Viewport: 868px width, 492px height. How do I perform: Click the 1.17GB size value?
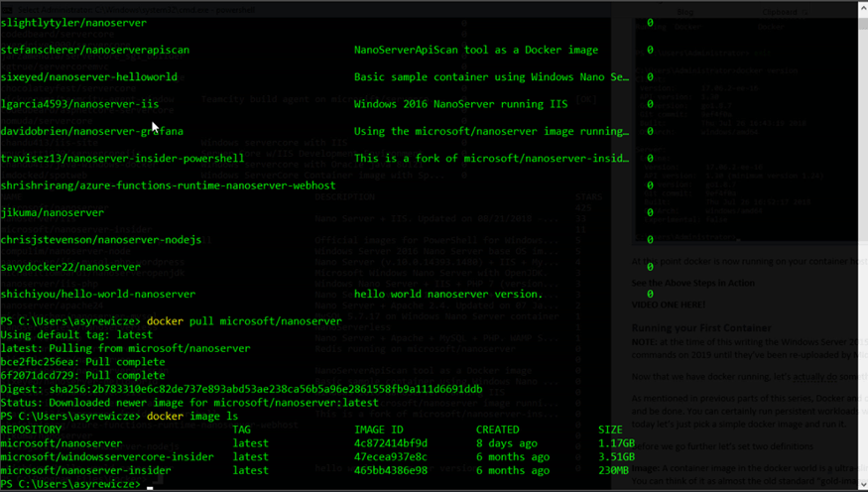click(616, 443)
